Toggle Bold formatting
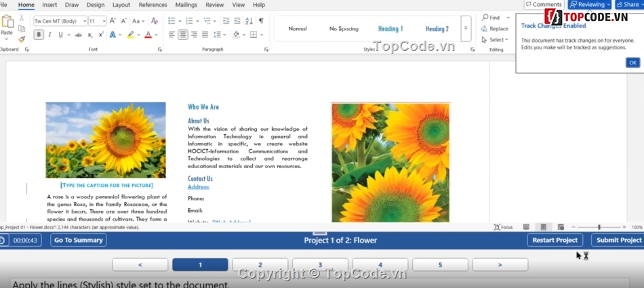The width and height of the screenshot is (644, 288). (39, 35)
